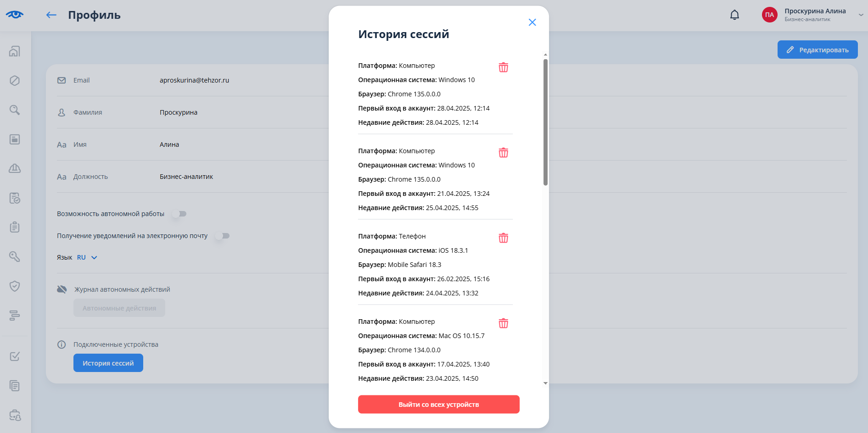Expand the RU language dropdown

coord(87,257)
